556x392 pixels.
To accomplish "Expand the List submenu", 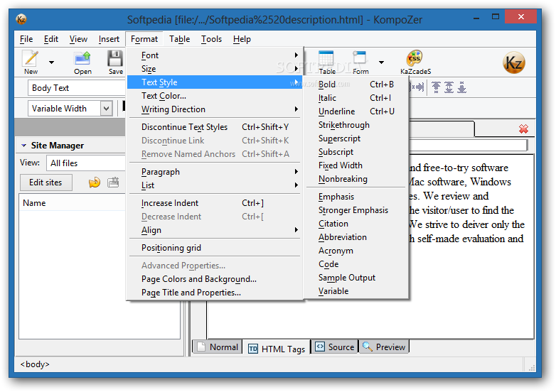I will coord(215,185).
